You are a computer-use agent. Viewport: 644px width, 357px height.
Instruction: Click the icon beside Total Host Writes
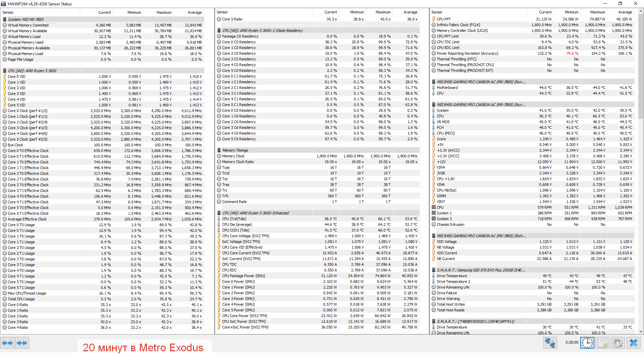pos(434,304)
